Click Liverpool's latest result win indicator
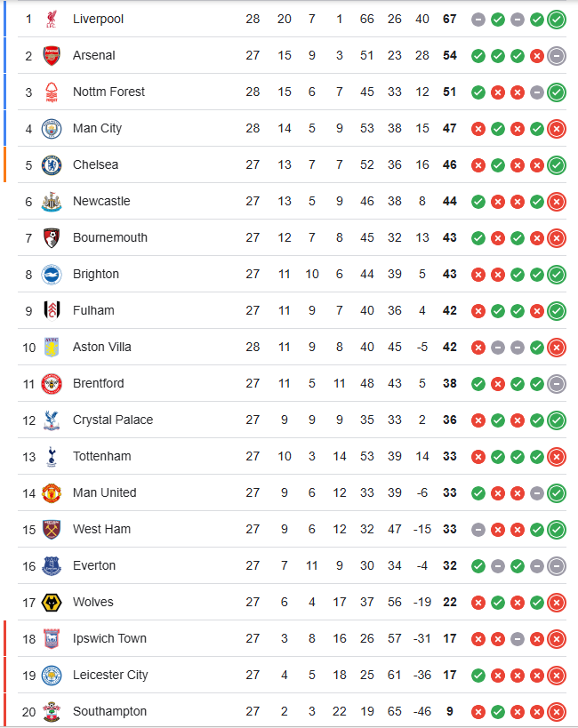The width and height of the screenshot is (578, 728). click(x=557, y=20)
